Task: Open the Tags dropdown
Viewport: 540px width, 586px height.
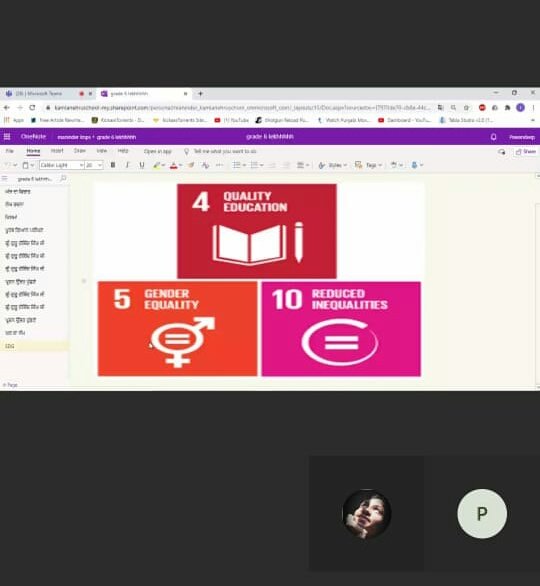Action: coord(368,165)
